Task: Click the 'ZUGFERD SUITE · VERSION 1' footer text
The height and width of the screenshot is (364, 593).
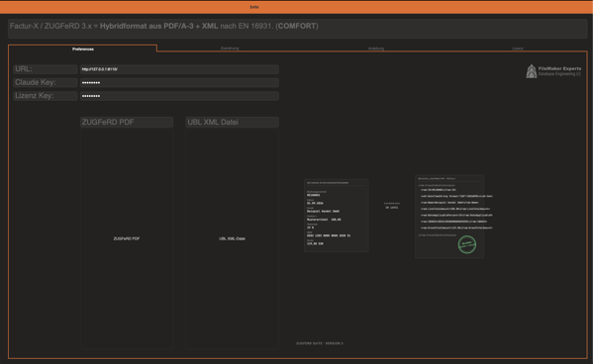Action: pyautogui.click(x=320, y=343)
